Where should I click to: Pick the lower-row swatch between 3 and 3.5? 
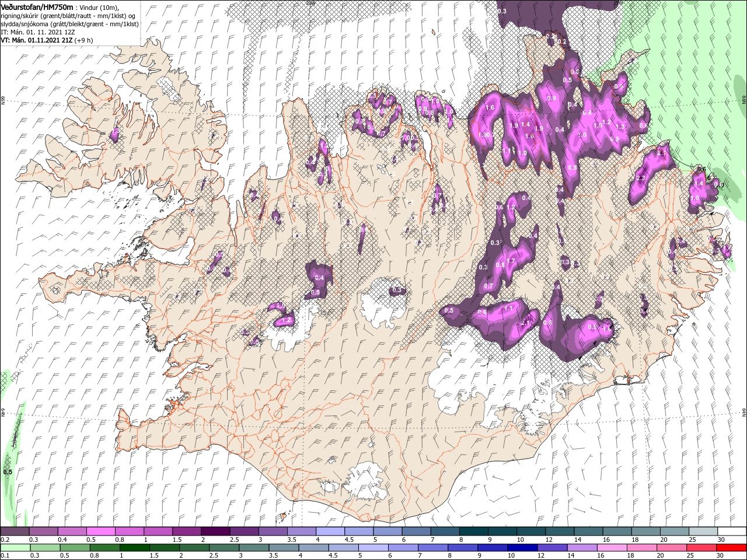coord(254,548)
